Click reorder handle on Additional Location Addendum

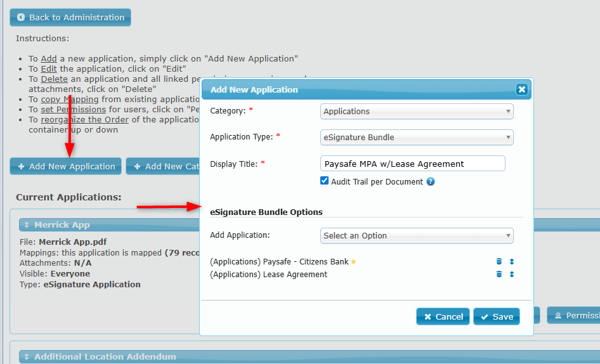pyautogui.click(x=27, y=357)
